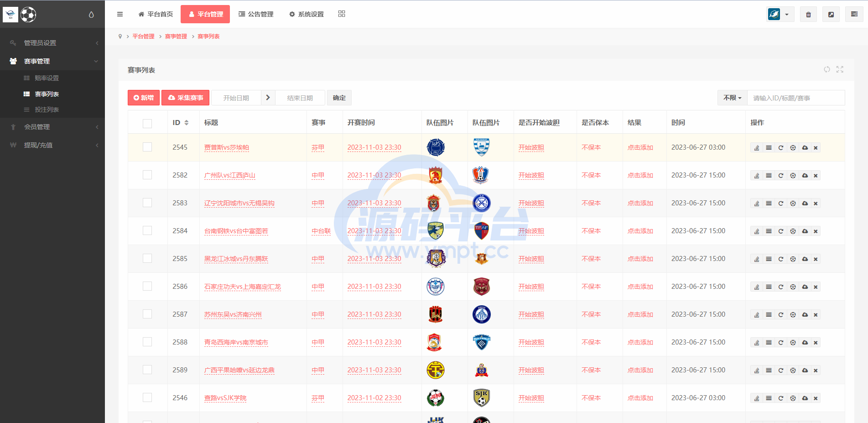868x423 pixels.
Task: Open the 不限 filter dropdown
Action: point(732,98)
